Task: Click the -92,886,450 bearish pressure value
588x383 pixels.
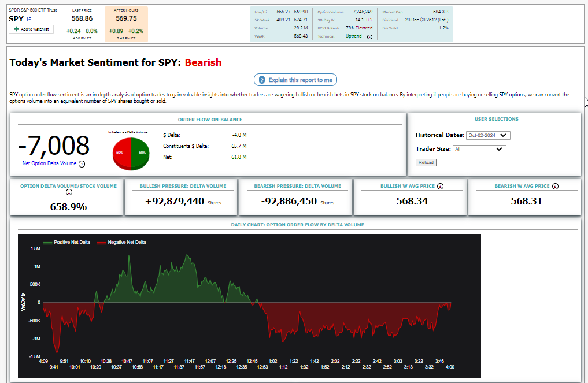Action: (x=289, y=201)
